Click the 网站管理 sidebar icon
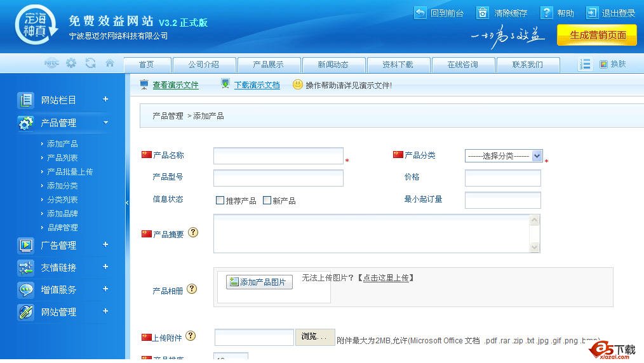644x363 pixels. 25,312
